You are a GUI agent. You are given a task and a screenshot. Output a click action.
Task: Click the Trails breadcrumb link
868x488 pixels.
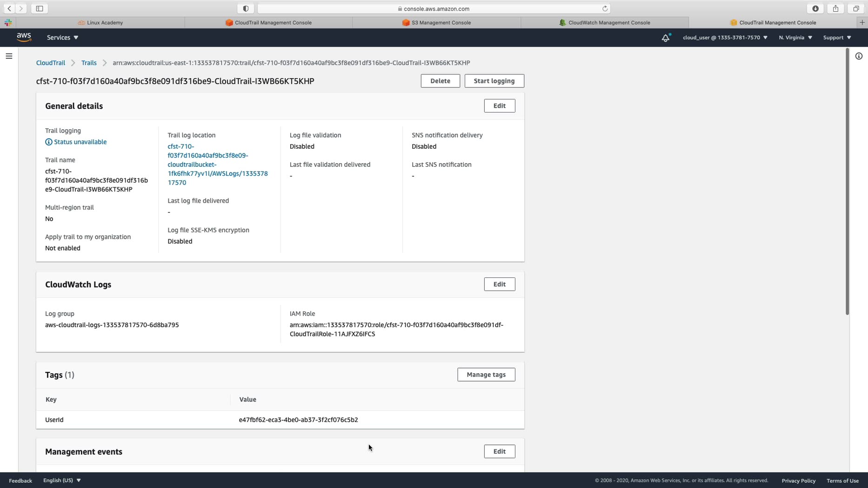89,63
